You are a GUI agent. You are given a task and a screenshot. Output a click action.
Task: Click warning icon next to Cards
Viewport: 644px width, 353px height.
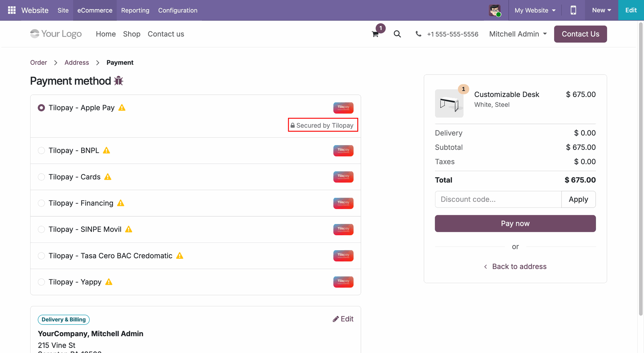[x=108, y=177]
